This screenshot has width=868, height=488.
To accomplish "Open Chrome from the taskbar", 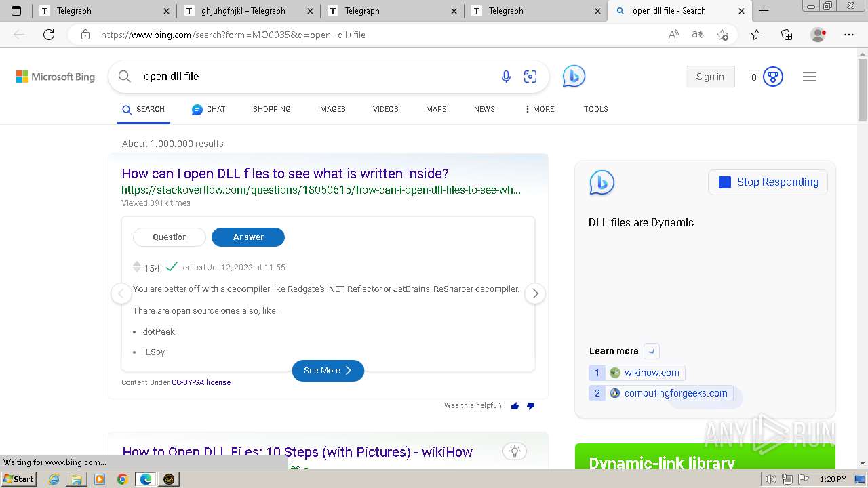I will tap(122, 479).
